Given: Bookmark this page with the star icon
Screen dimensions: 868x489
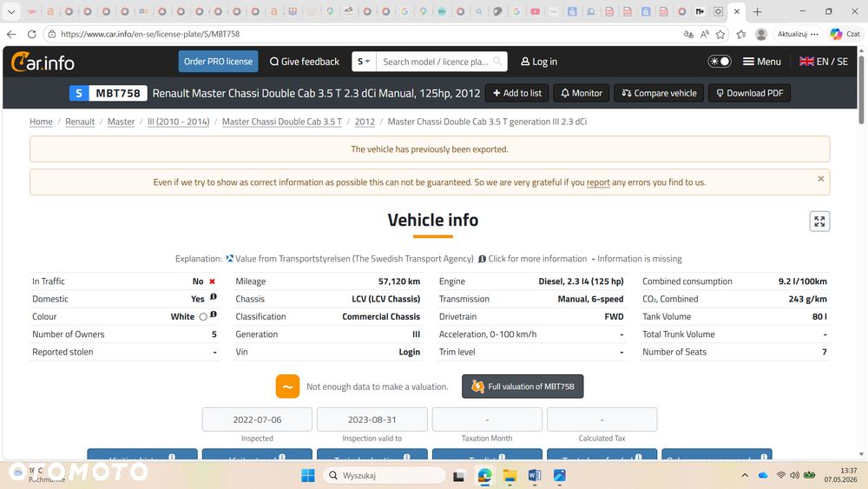Looking at the screenshot, I should tap(720, 34).
